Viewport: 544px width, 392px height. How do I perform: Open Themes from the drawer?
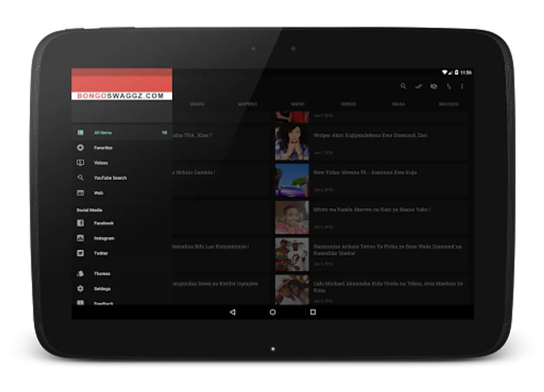pos(122,274)
